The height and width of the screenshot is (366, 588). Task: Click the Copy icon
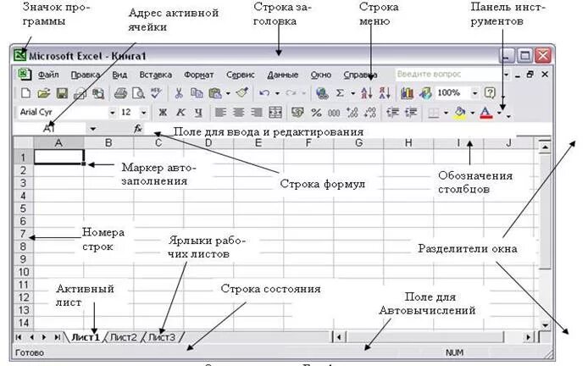197,92
